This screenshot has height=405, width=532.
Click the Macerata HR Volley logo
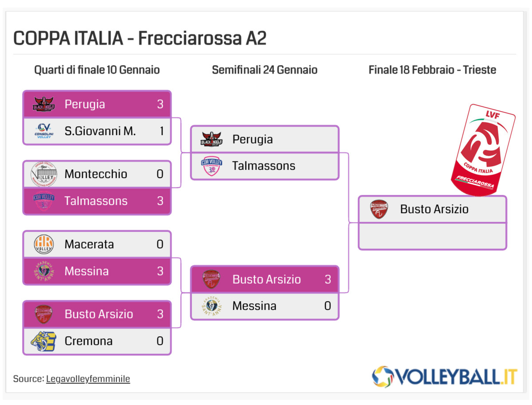pos(43,244)
